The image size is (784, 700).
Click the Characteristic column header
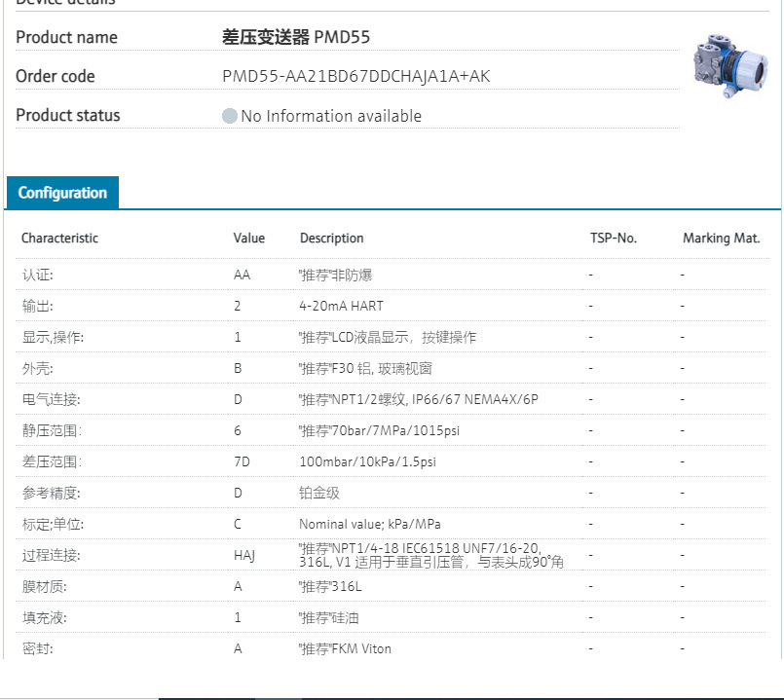[60, 239]
